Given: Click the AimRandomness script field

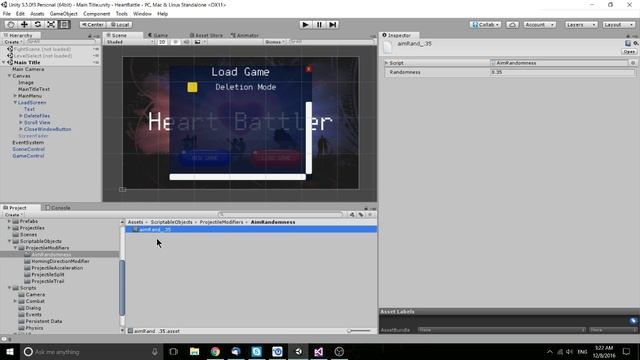Looking at the screenshot, I should (x=559, y=63).
